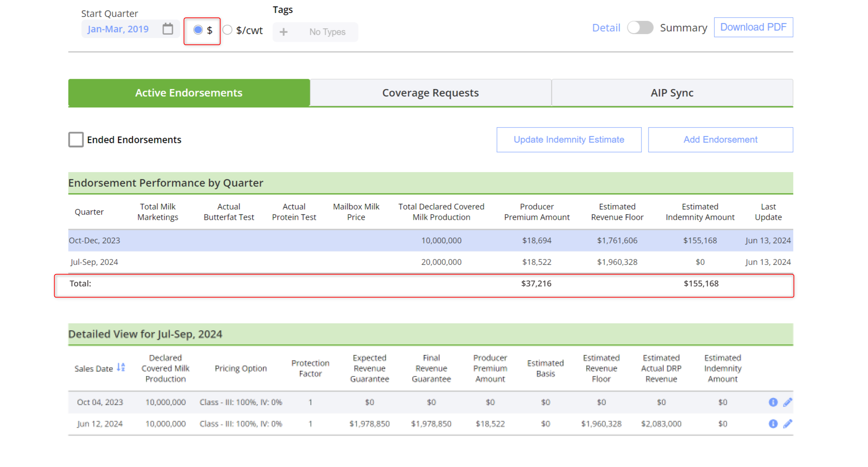
Task: Click the Jun 12, 2024 sales date cell
Action: (100, 424)
